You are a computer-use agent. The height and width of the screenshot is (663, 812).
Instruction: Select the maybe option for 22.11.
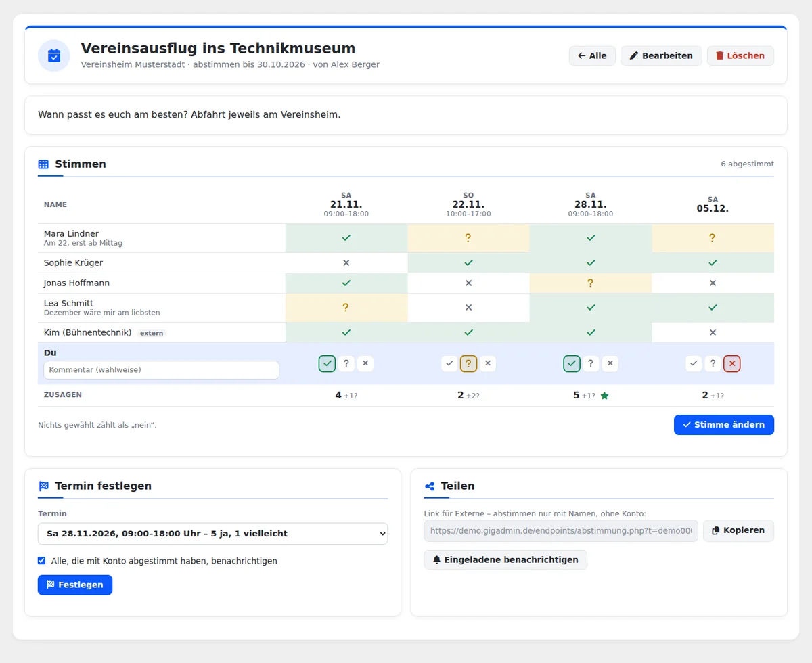point(468,363)
